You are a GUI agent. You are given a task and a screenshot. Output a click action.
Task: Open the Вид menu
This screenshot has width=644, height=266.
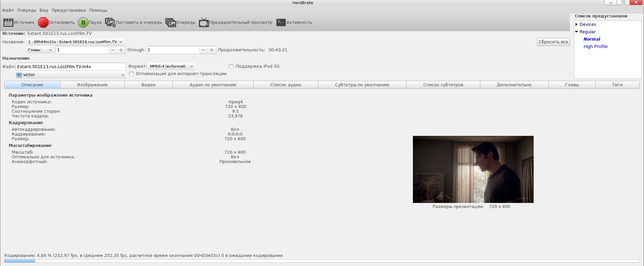pos(44,10)
